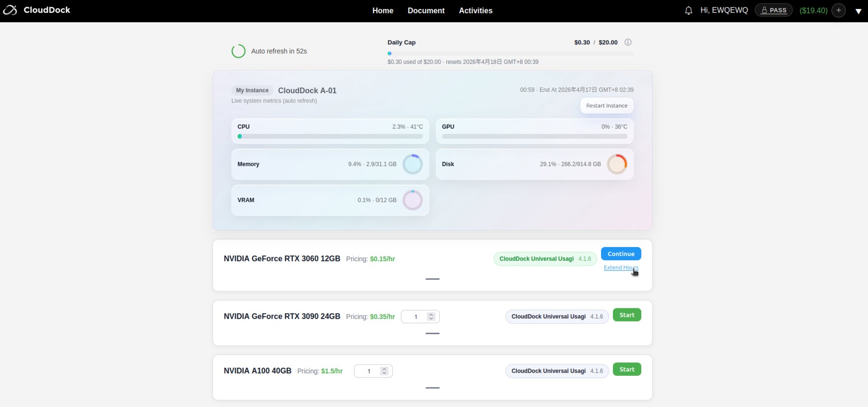The height and width of the screenshot is (407, 868).
Task: Open the Activities menu item
Action: click(476, 10)
